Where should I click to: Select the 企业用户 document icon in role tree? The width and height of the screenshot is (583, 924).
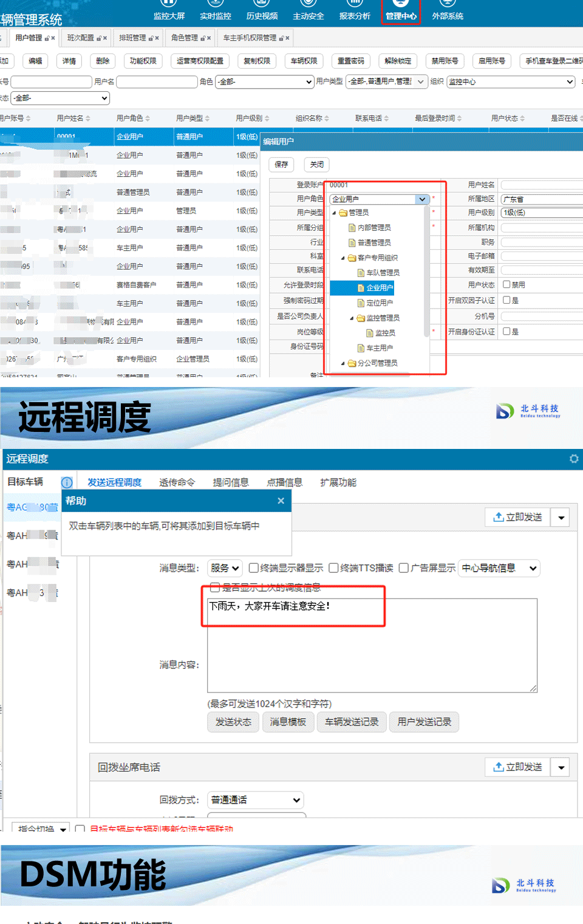point(361,288)
